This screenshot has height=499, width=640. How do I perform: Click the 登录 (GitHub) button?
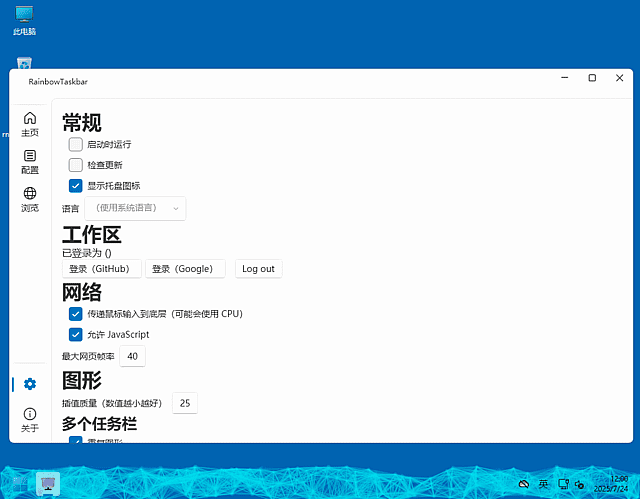click(x=101, y=269)
